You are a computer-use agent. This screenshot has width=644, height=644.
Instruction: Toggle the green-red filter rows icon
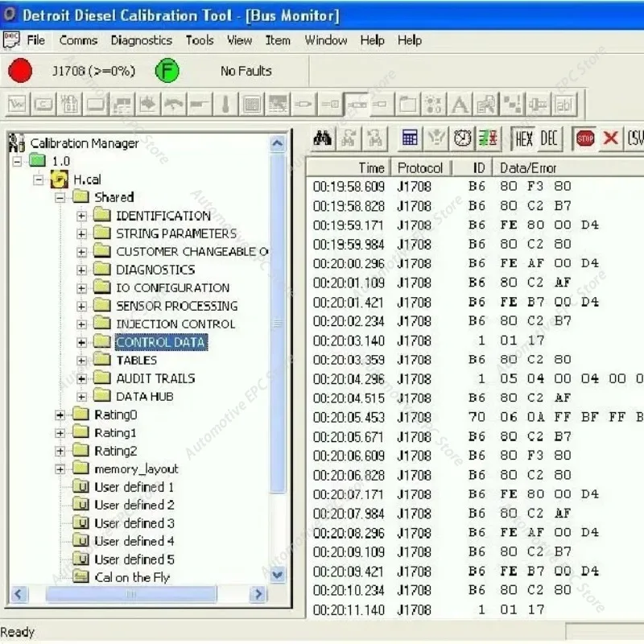(x=488, y=138)
